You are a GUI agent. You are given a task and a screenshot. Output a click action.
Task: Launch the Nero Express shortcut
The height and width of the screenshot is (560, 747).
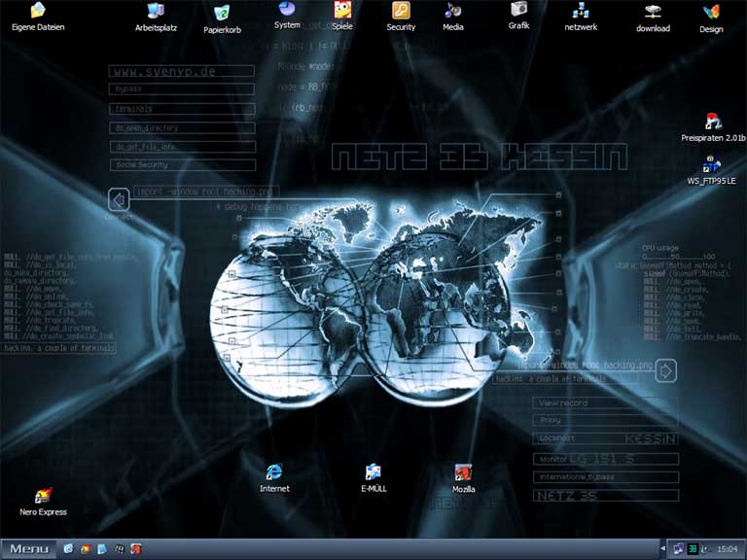[x=43, y=502]
